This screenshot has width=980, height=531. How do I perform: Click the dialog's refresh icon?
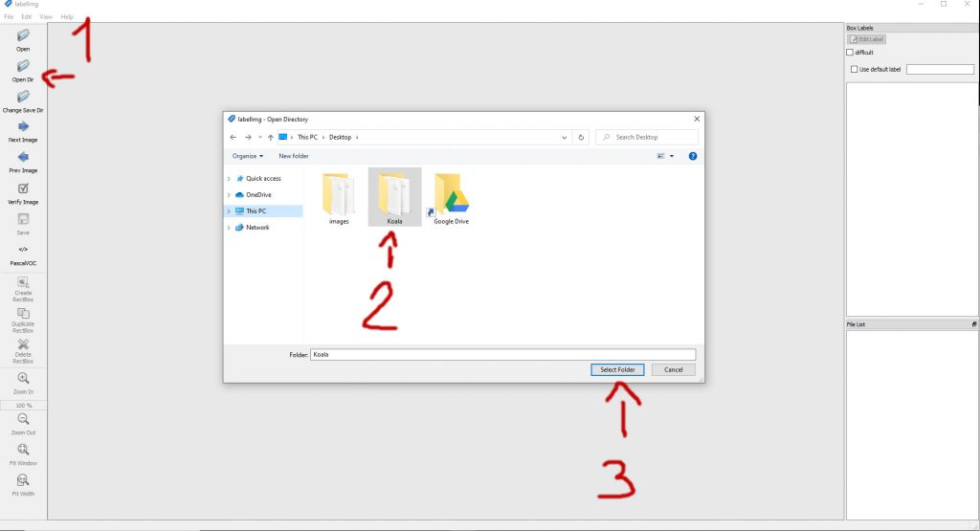click(581, 138)
